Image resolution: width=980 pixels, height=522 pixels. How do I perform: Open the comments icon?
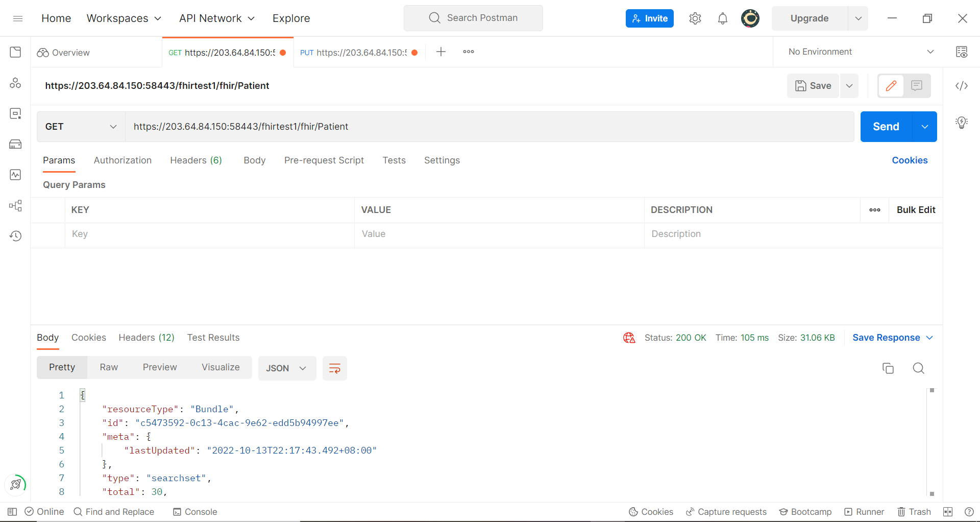(917, 86)
